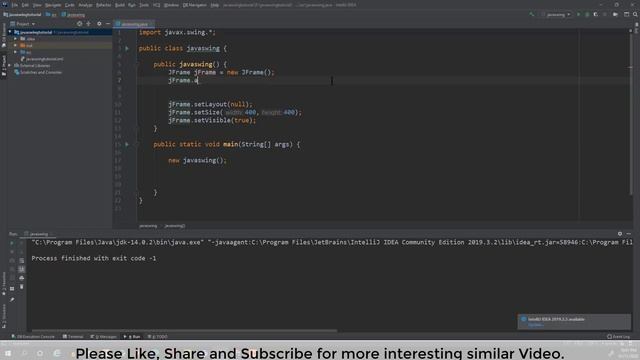This screenshot has height=360, width=640.
Task: Click the import javax.swing line
Action: [177, 32]
